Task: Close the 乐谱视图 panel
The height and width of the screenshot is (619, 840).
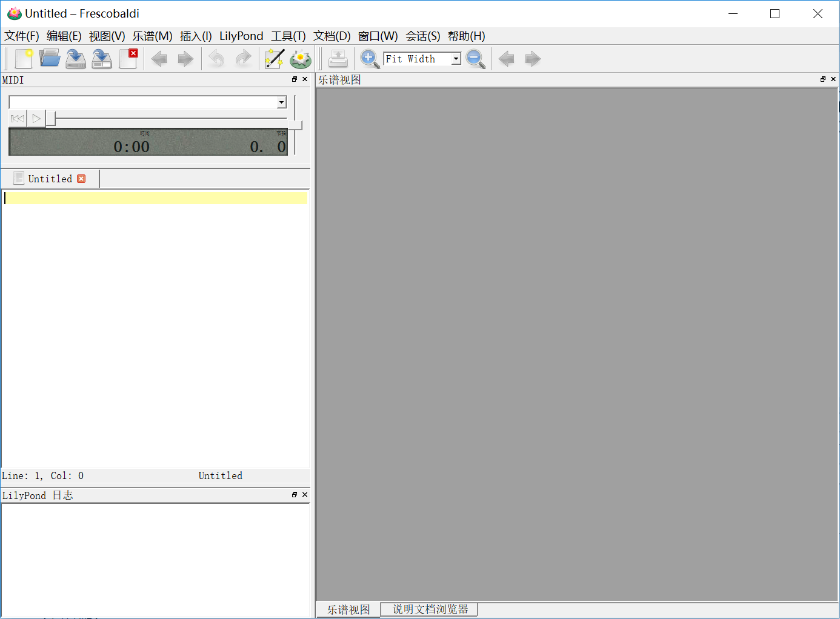Action: point(833,79)
